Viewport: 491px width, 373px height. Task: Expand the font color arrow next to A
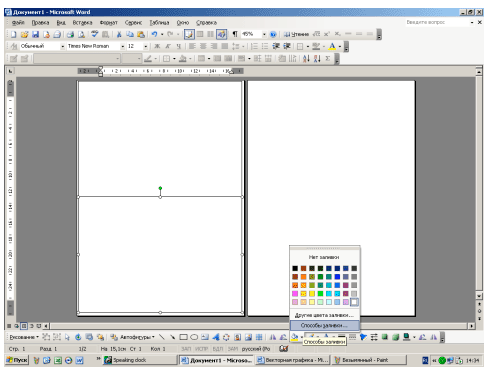point(340,46)
